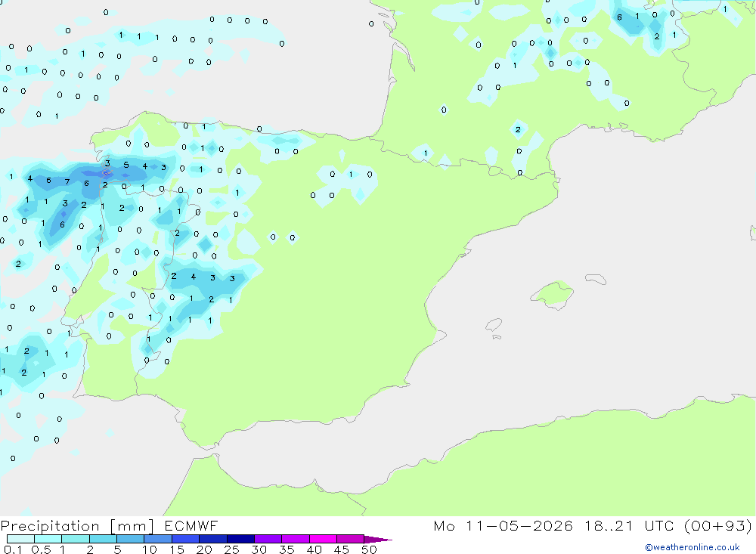This screenshot has width=756, height=554.
Task: Click the Mallorca island on the map
Action: tap(553, 293)
